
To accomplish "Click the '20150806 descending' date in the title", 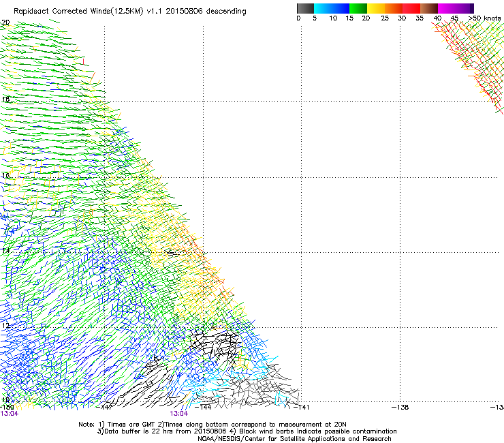I will click(206, 12).
